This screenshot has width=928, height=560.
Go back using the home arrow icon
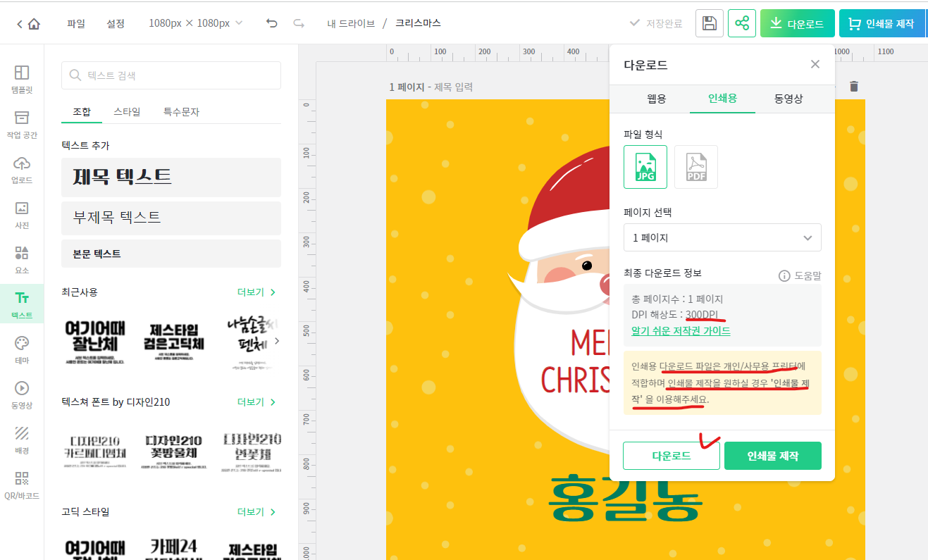(x=28, y=23)
